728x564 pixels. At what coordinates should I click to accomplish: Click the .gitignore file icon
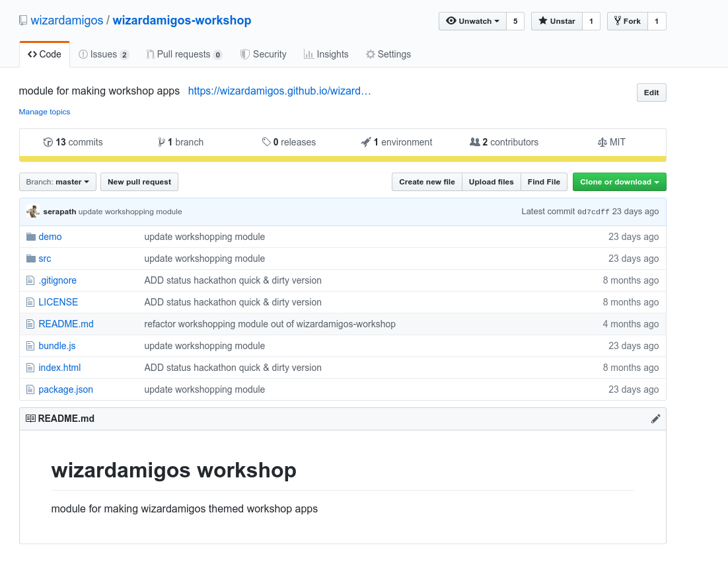click(30, 280)
